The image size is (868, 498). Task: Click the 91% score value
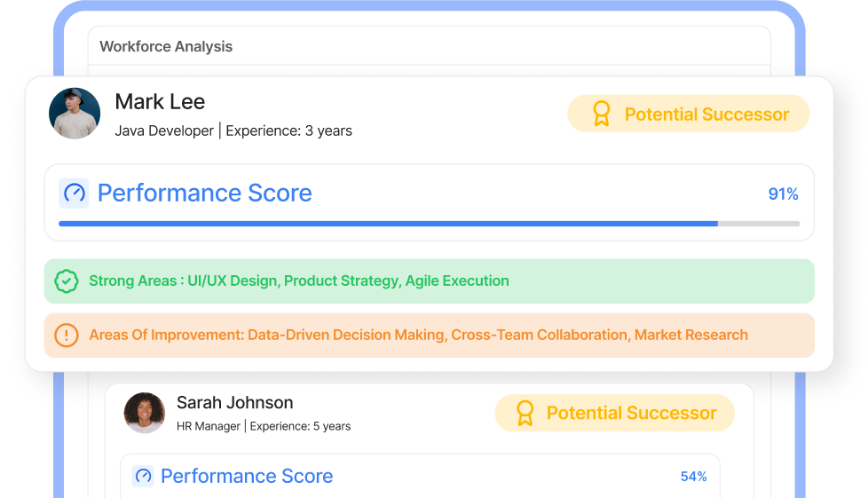point(783,194)
